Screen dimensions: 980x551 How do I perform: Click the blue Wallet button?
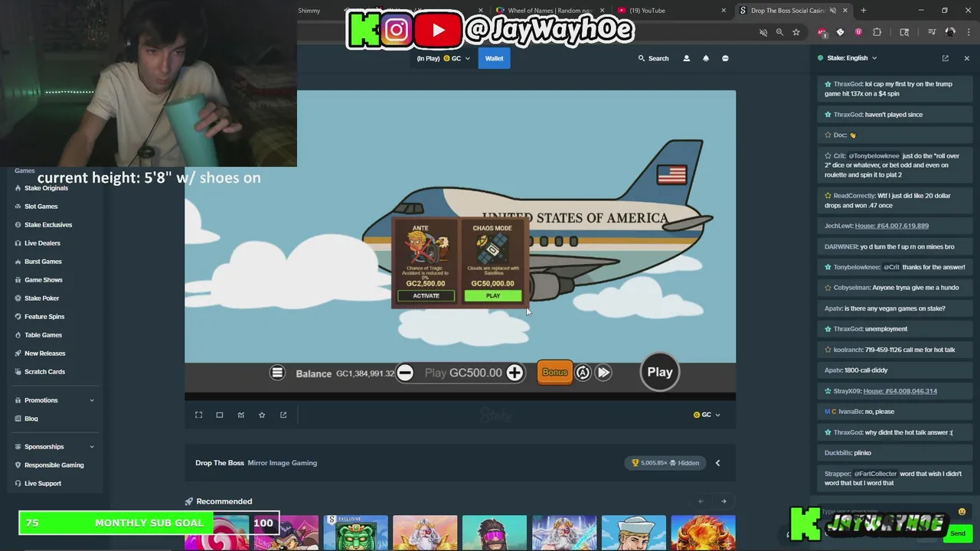(x=494, y=58)
